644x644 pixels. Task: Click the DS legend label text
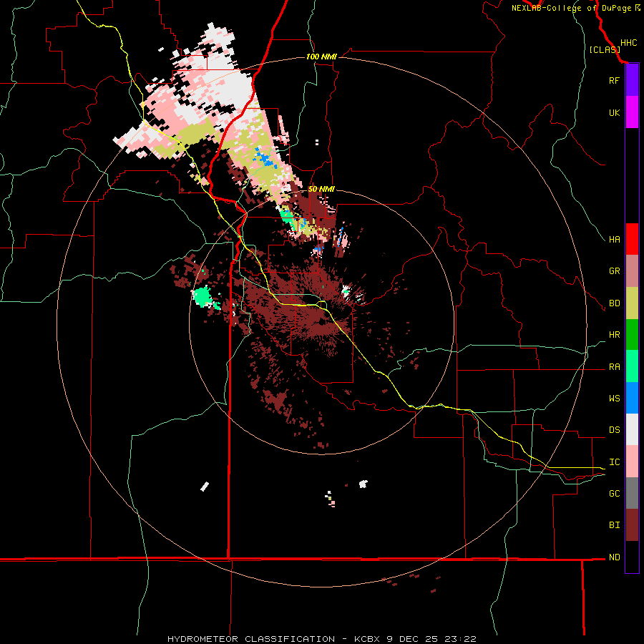pyautogui.click(x=614, y=430)
